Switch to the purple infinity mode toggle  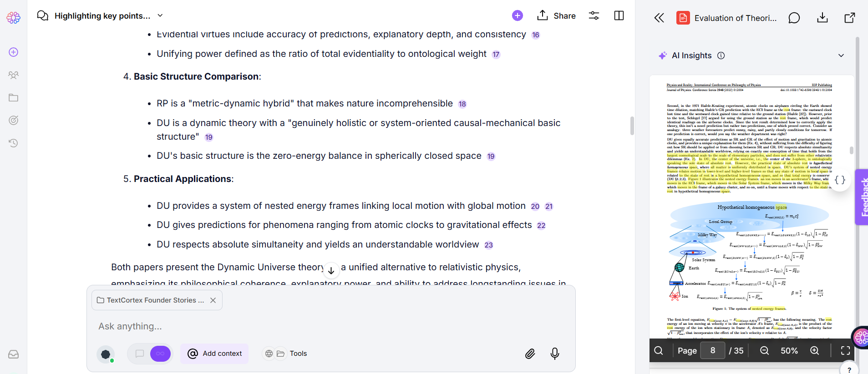(x=160, y=354)
